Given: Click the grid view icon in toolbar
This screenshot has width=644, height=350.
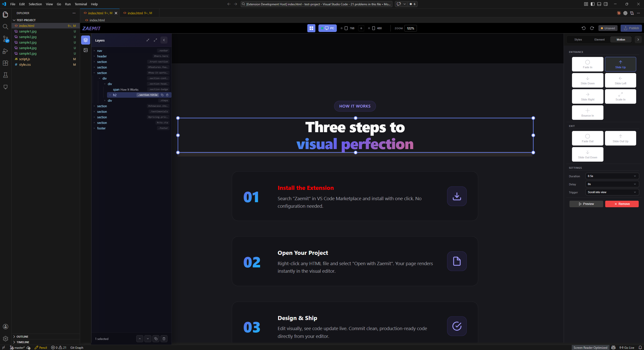Looking at the screenshot, I should coord(311,28).
